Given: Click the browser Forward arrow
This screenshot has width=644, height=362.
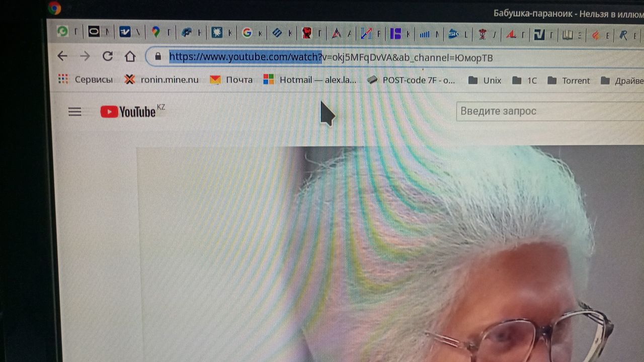Looking at the screenshot, I should (85, 56).
